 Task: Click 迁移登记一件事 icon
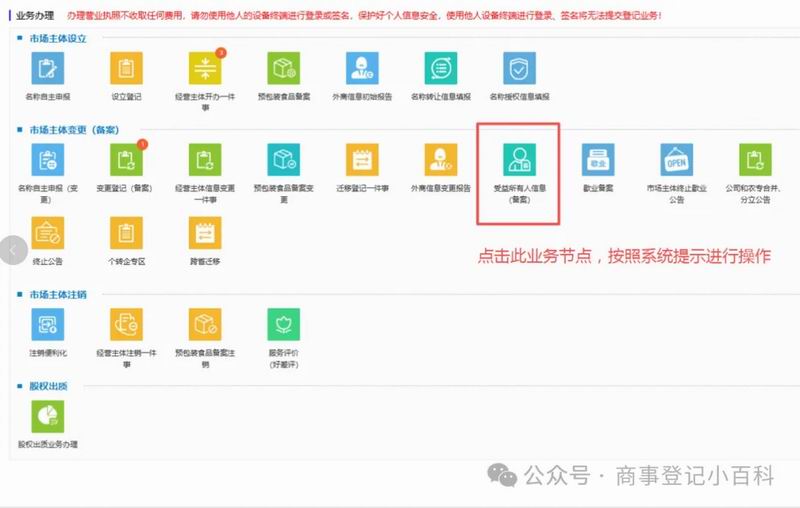[362, 159]
